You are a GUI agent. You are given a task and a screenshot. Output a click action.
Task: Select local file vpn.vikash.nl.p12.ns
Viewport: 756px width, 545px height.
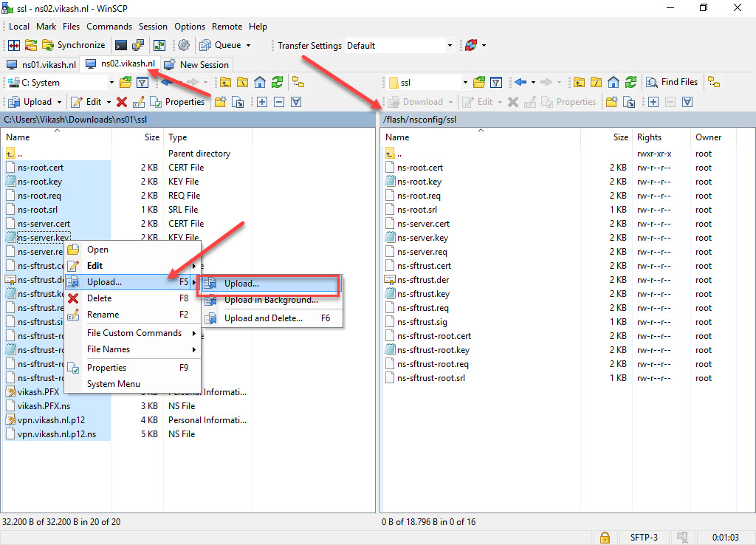coord(57,434)
